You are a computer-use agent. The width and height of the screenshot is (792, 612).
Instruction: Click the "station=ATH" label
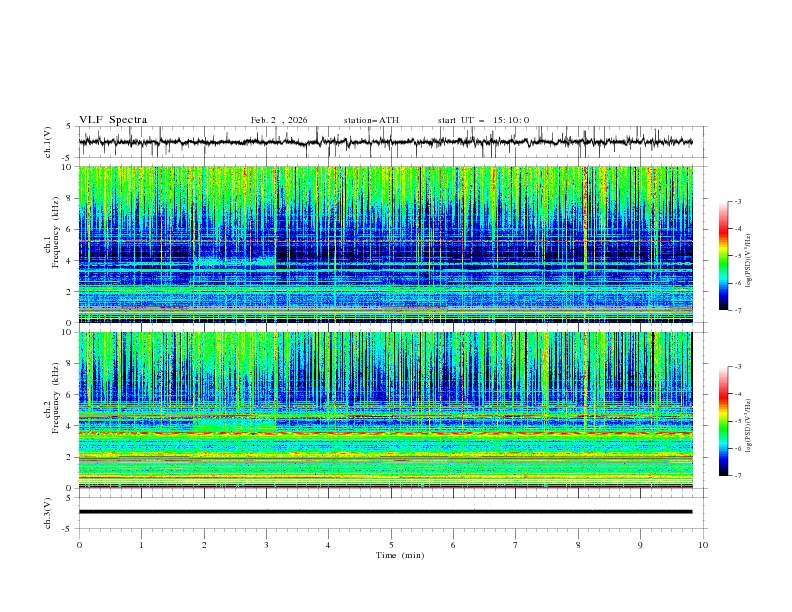click(x=371, y=120)
